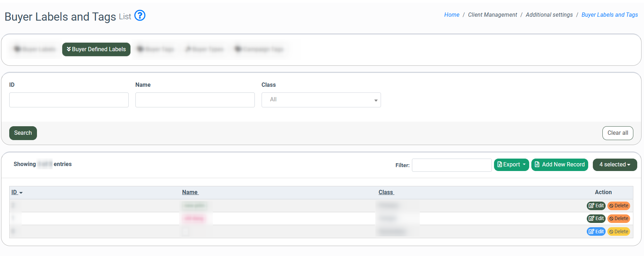Select the Buyer Defined Labels tab
644x256 pixels.
point(96,49)
